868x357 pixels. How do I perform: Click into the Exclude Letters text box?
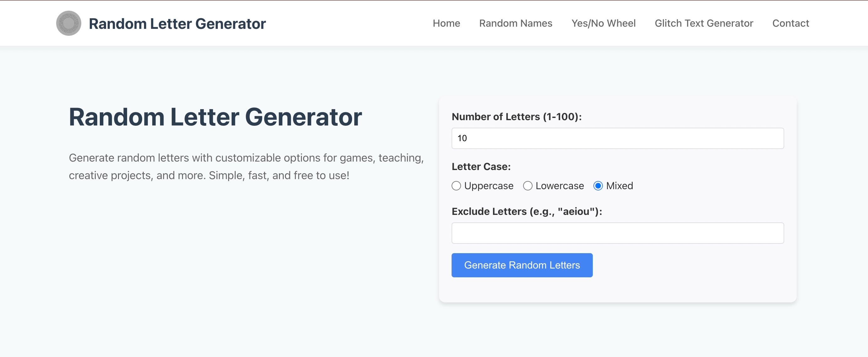(617, 233)
